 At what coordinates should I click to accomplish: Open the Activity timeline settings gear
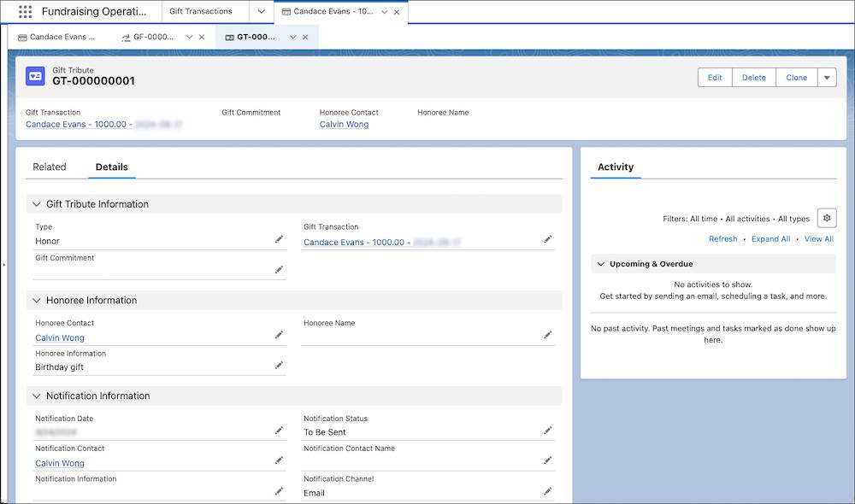[827, 218]
